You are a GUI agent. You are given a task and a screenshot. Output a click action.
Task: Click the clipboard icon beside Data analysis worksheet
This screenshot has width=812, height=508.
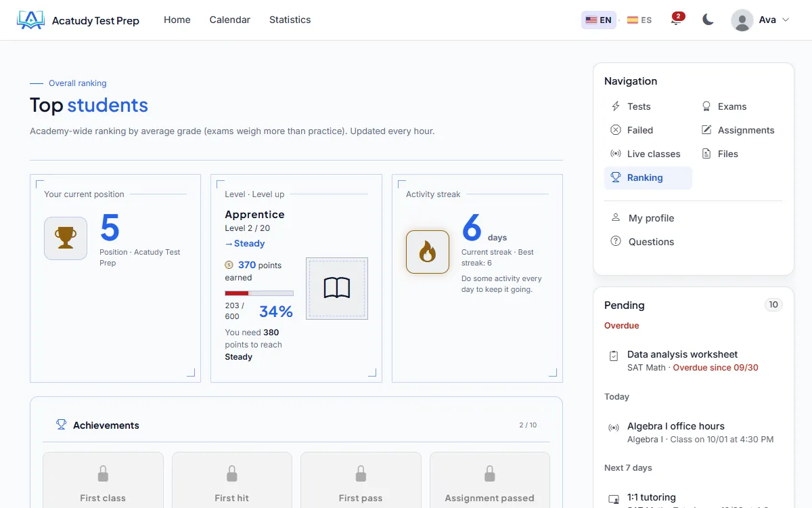pyautogui.click(x=614, y=356)
